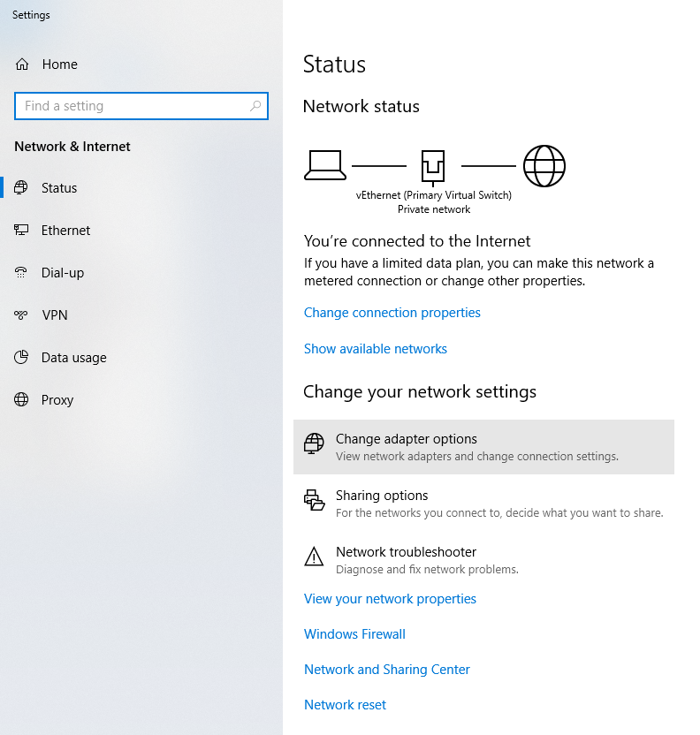This screenshot has width=700, height=735.
Task: Click the Sharing options printer icon
Action: tap(314, 501)
